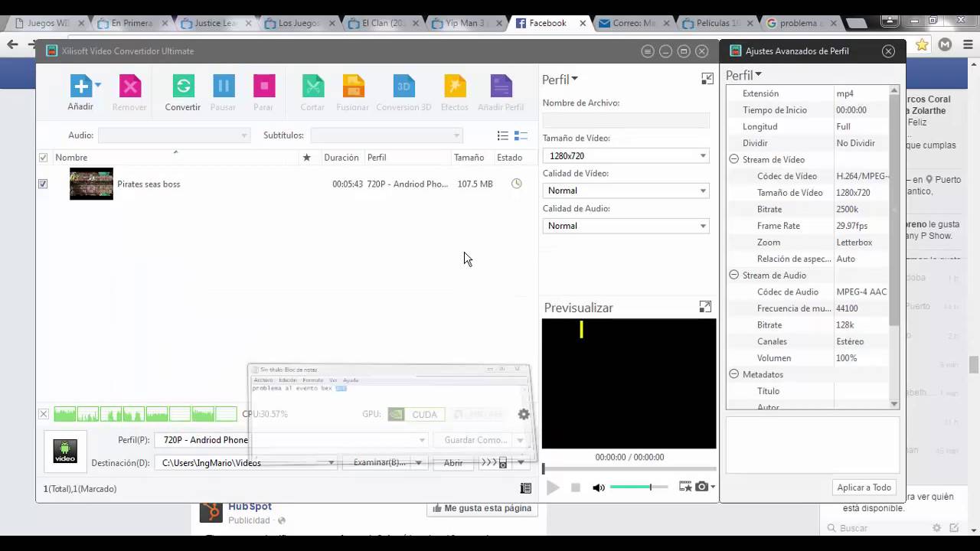
Task: Switch to the El Clan browser tab
Action: point(383,23)
